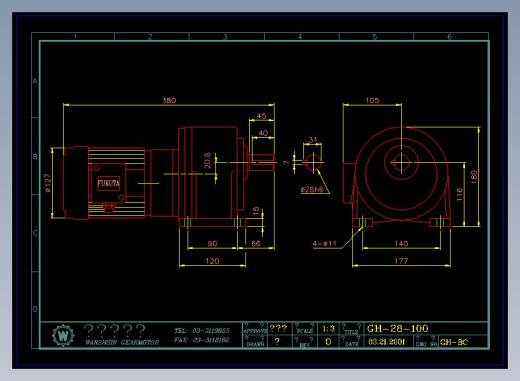Select the 40 shaft dimension text
The height and width of the screenshot is (381, 520).
tap(263, 133)
